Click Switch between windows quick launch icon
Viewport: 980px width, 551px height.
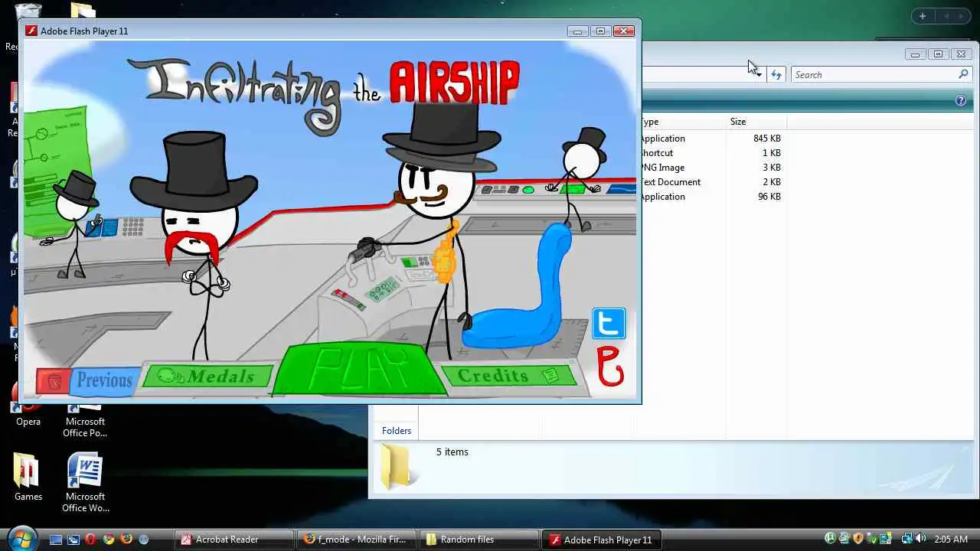pyautogui.click(x=73, y=540)
